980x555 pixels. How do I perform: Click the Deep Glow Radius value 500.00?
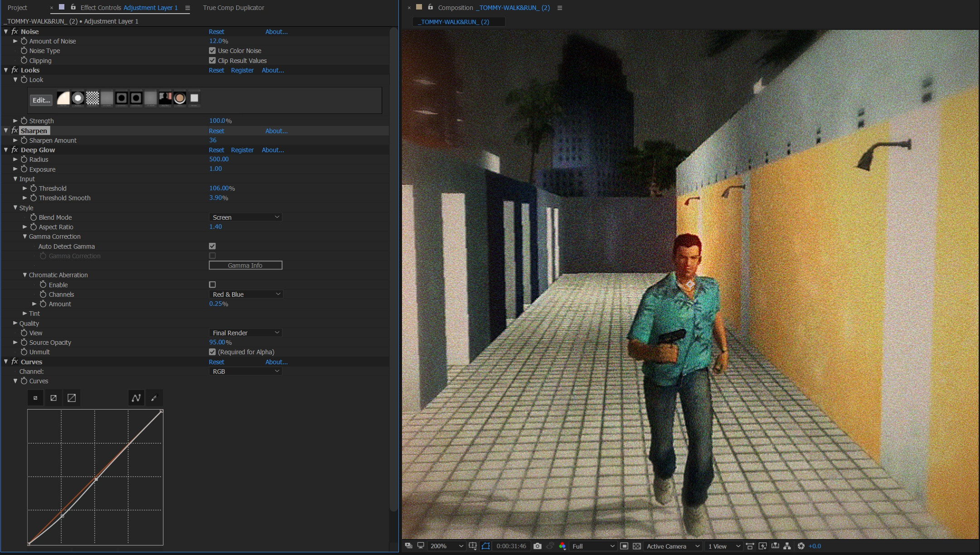219,159
